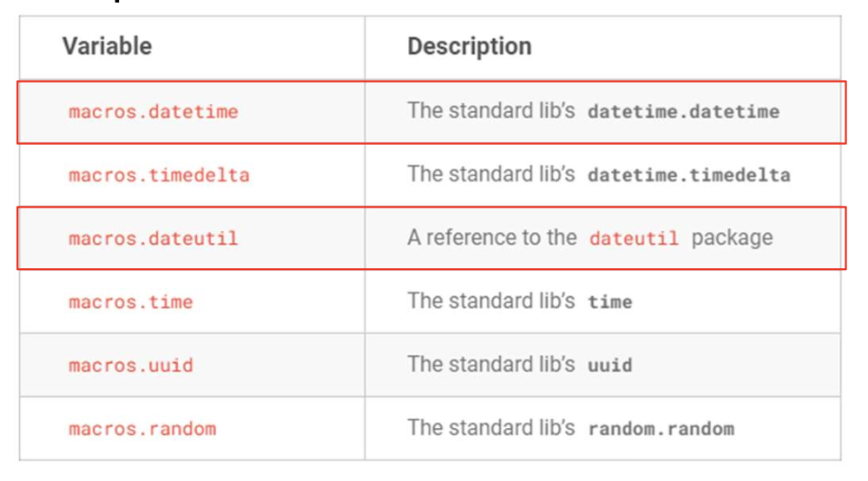
Task: Click the red dateutil package reference
Action: coord(634,239)
